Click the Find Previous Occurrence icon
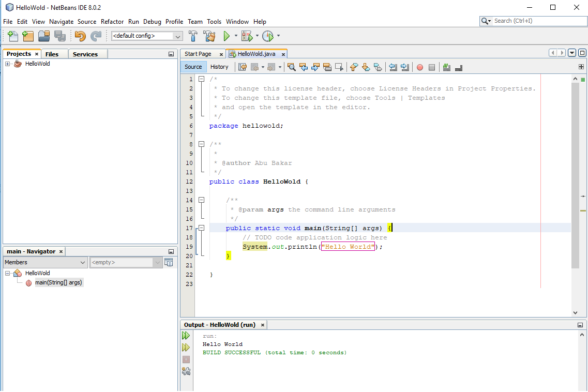The image size is (588, 392). (304, 67)
